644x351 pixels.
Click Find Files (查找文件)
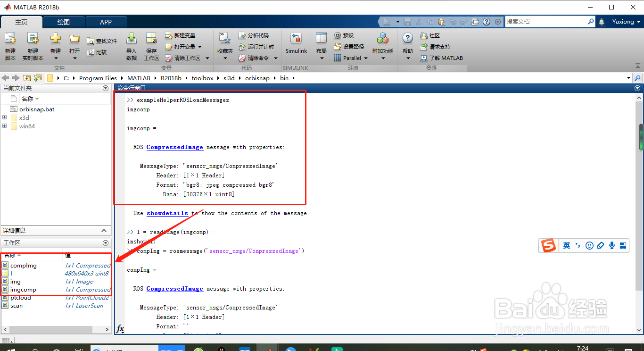(102, 41)
